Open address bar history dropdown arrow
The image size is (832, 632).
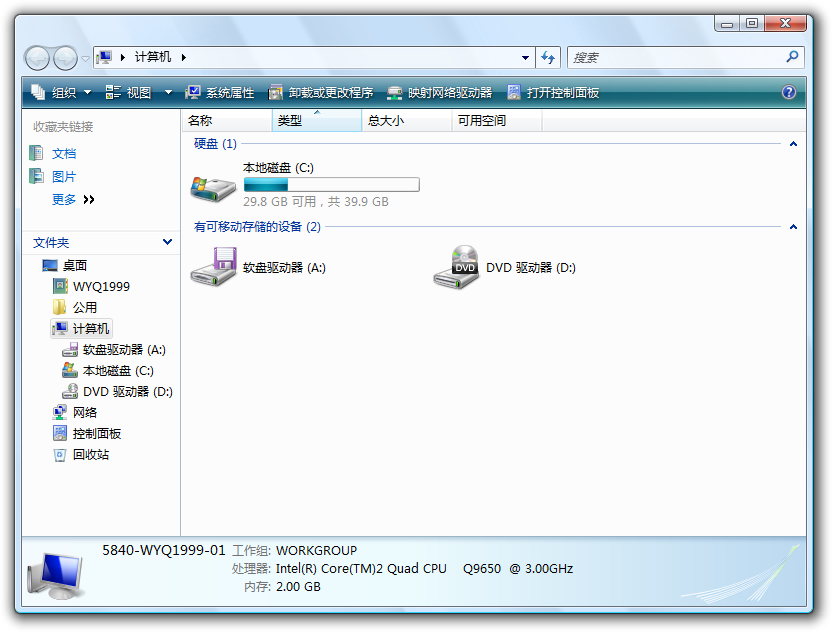tap(525, 57)
